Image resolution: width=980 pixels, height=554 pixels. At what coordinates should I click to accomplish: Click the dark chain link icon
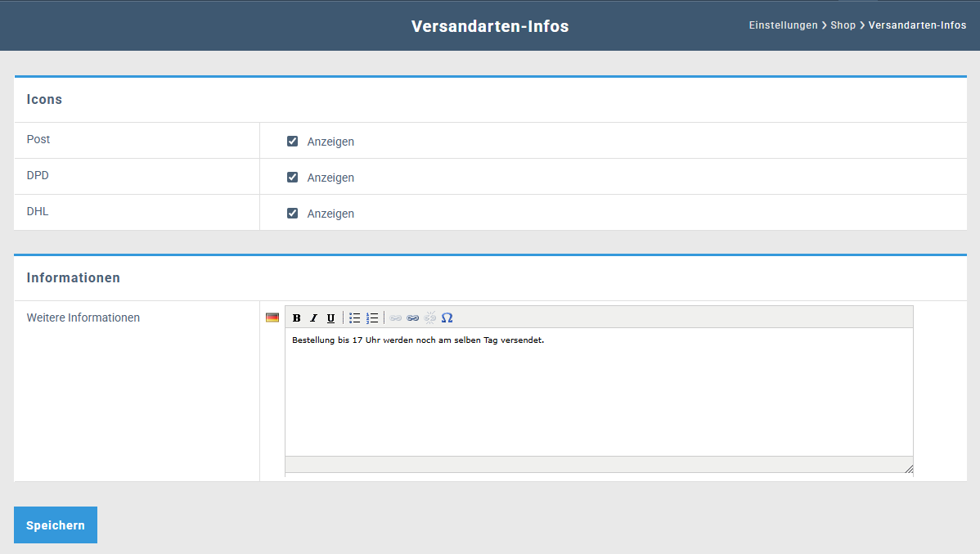pyautogui.click(x=413, y=318)
